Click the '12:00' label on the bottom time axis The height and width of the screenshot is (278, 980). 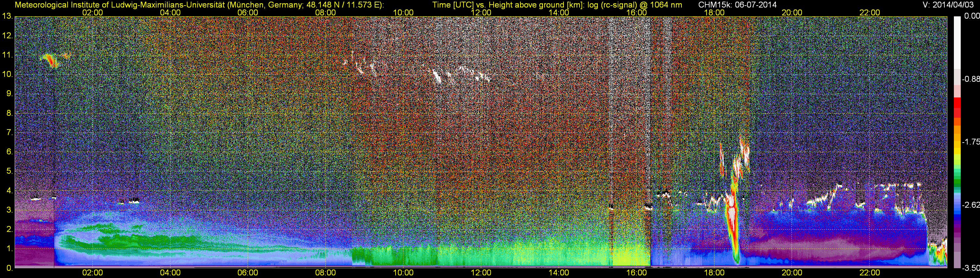[481, 273]
